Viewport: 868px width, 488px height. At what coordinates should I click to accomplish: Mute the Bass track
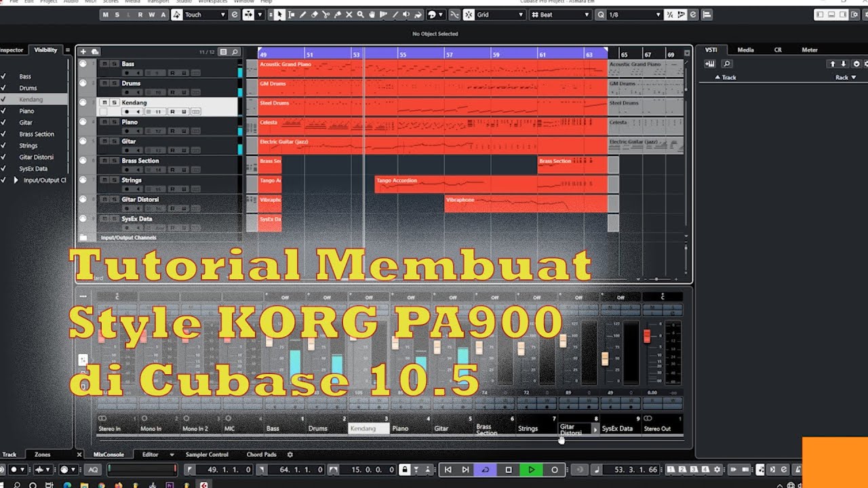[x=104, y=64]
